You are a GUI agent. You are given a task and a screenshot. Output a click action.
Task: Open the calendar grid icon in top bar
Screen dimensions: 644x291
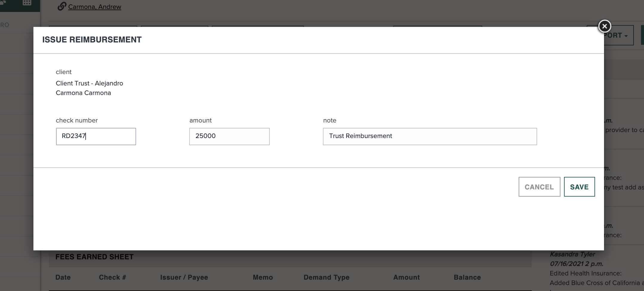27,3
